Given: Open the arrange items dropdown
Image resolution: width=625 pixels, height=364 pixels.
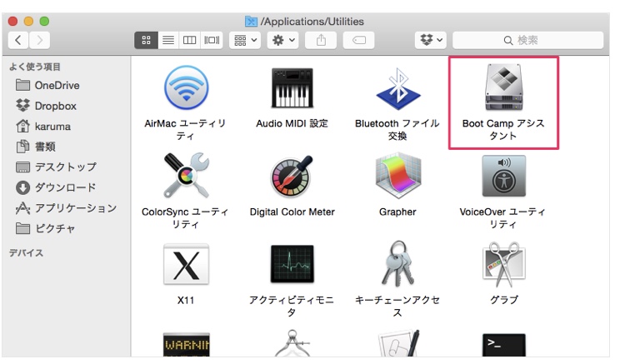Looking at the screenshot, I should coord(245,40).
